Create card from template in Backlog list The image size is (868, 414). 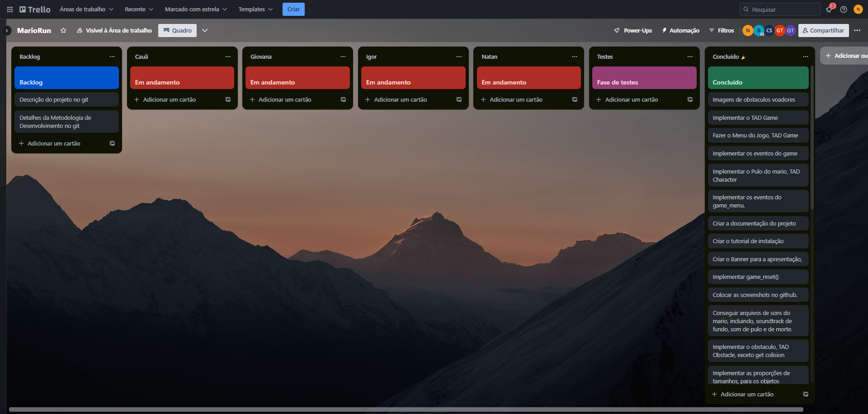112,143
